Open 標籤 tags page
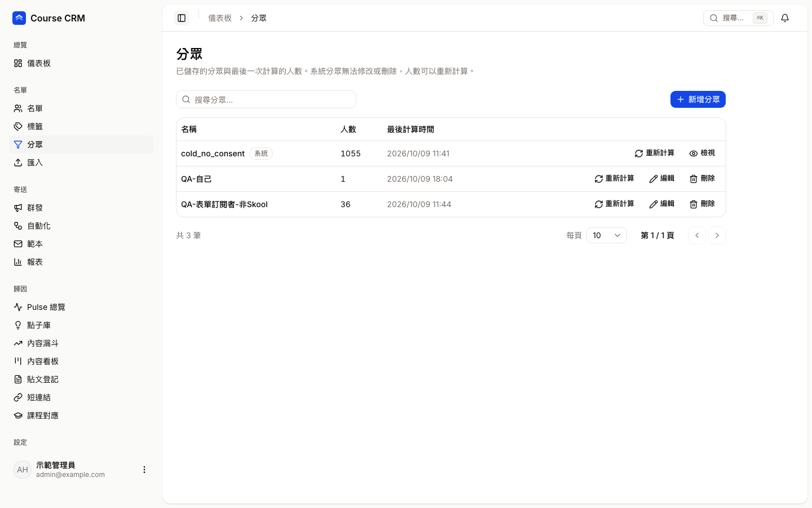Image resolution: width=812 pixels, height=508 pixels. [81, 126]
